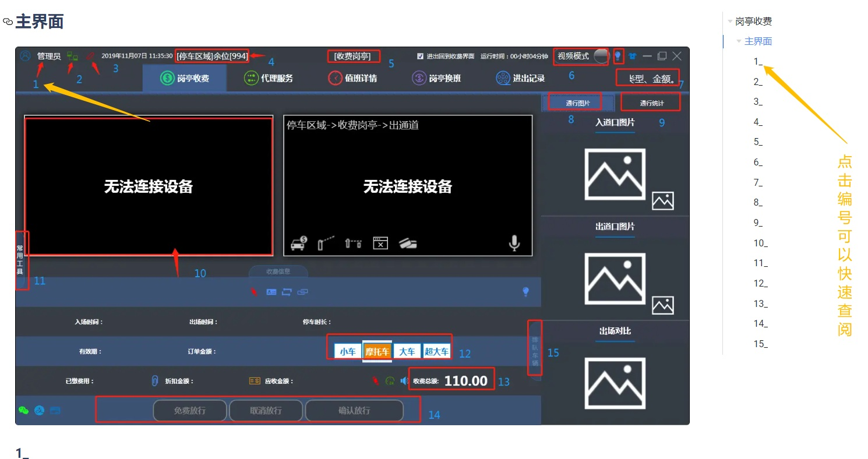Click the administrator user avatar icon
The image size is (868, 459).
point(25,56)
